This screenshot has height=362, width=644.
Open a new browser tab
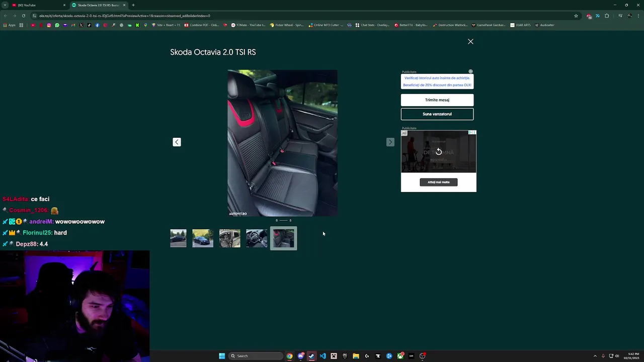pos(133,5)
